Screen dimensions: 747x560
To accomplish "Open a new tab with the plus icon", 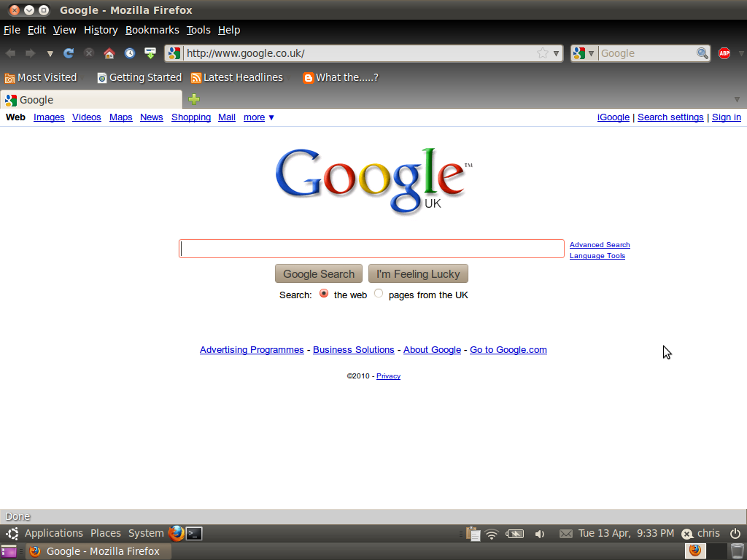I will [194, 99].
